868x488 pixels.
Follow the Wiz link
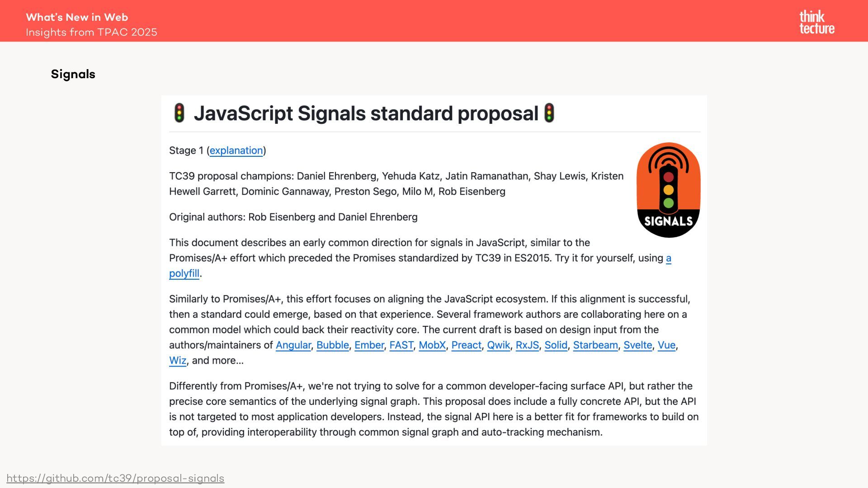[178, 361]
